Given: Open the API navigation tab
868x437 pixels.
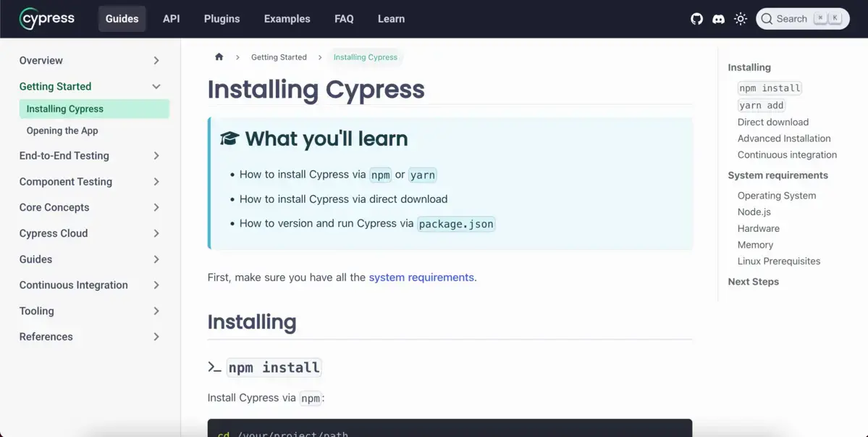Looking at the screenshot, I should (171, 19).
